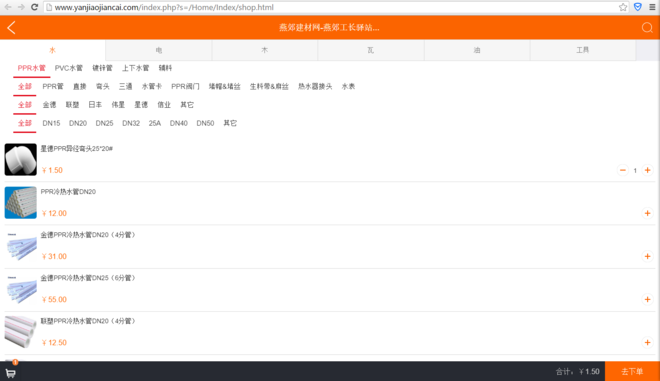Screen dimensions: 660x381
Task: Filter by 热水器接头 type
Action: [x=315, y=86]
